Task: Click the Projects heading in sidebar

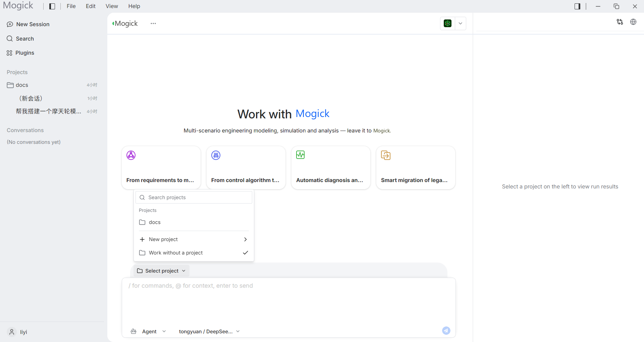Action: (x=17, y=72)
